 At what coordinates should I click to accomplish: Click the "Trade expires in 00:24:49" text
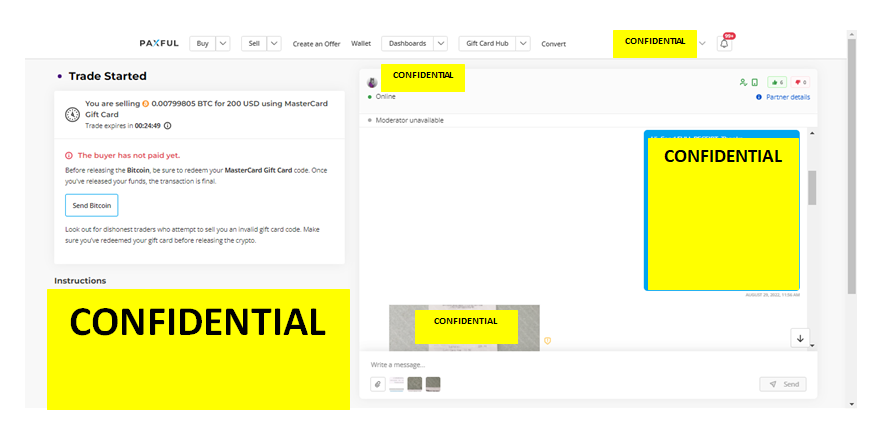click(123, 126)
